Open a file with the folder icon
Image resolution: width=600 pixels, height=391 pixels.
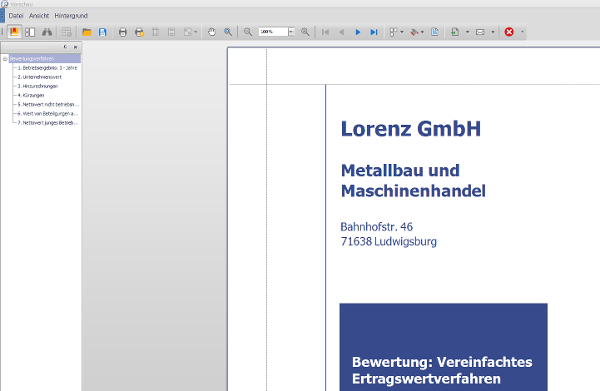tap(87, 32)
